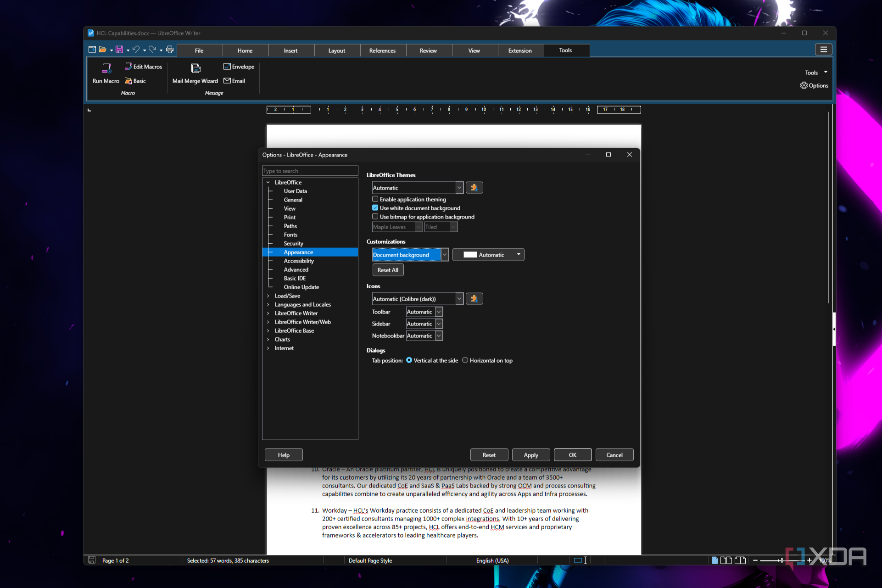Click the Reset All button

pos(388,270)
